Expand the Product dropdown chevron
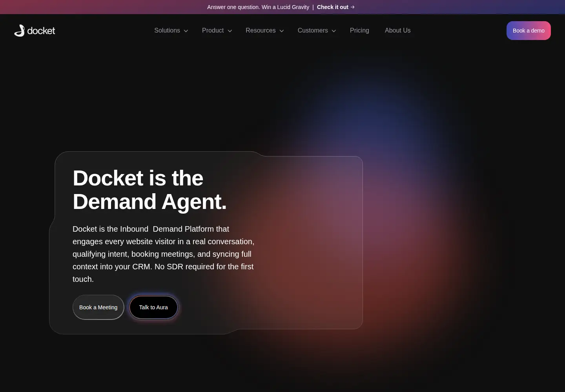 pyautogui.click(x=230, y=31)
